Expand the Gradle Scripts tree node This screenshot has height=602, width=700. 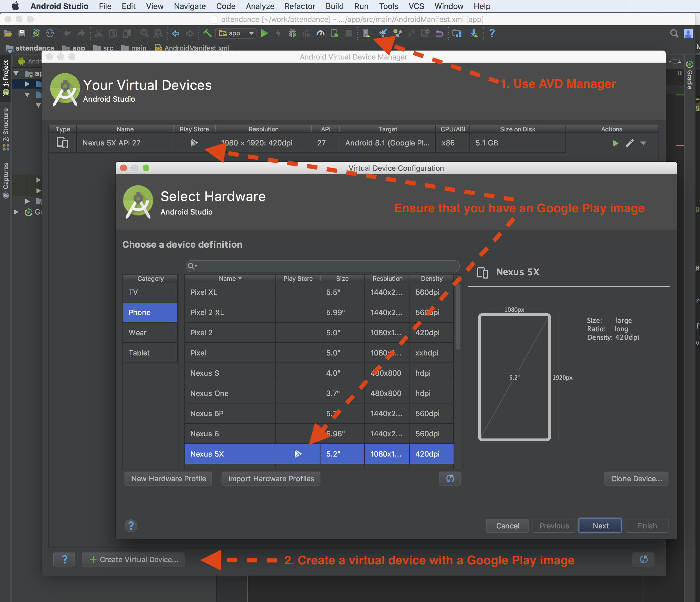tap(16, 212)
